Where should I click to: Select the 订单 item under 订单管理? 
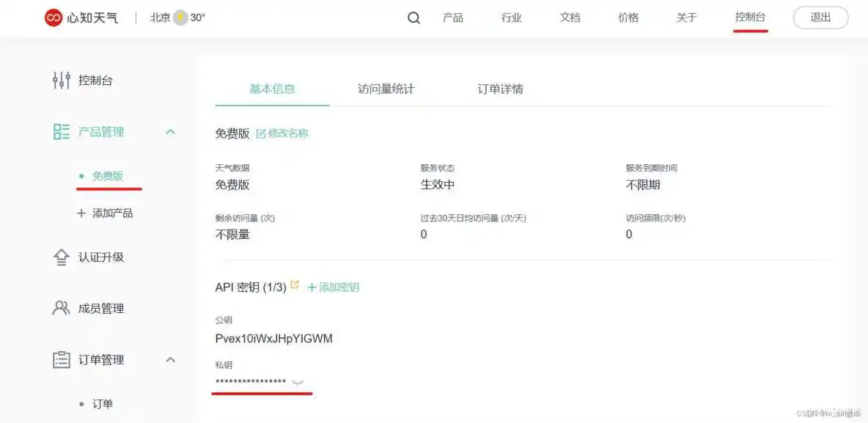click(103, 403)
